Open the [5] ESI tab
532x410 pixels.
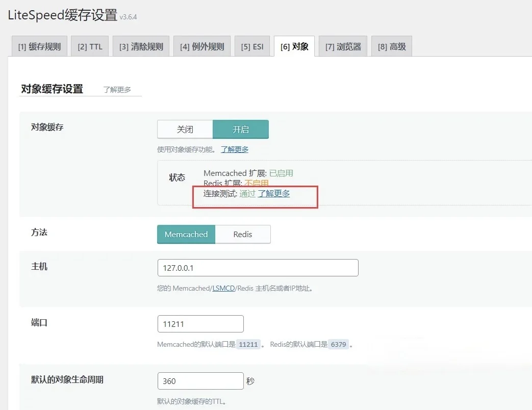pyautogui.click(x=252, y=46)
